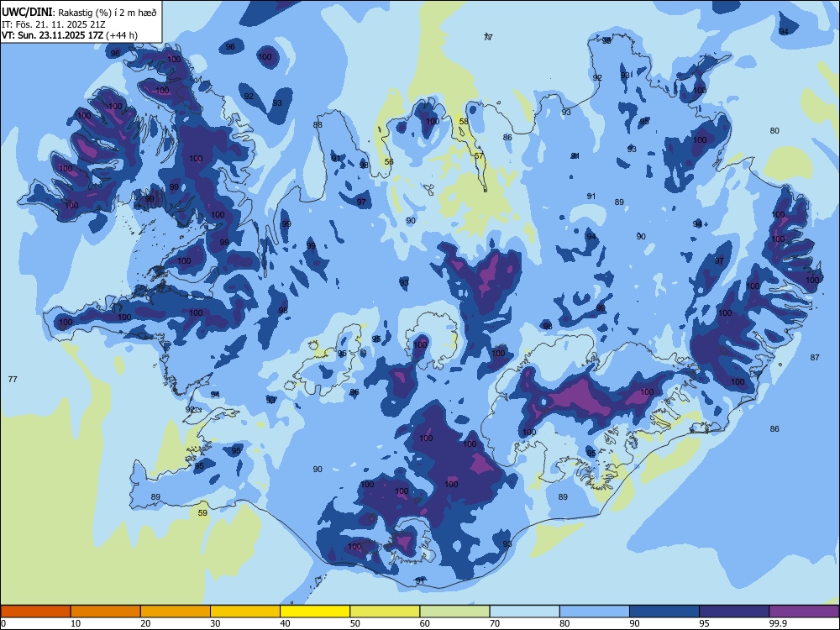840x630 pixels.
Task: Click the humidity value '58' on the map
Action: (x=464, y=122)
